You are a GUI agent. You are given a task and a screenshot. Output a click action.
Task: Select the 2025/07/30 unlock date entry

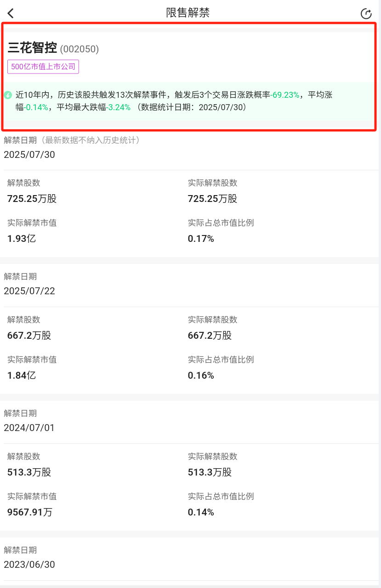click(x=29, y=155)
